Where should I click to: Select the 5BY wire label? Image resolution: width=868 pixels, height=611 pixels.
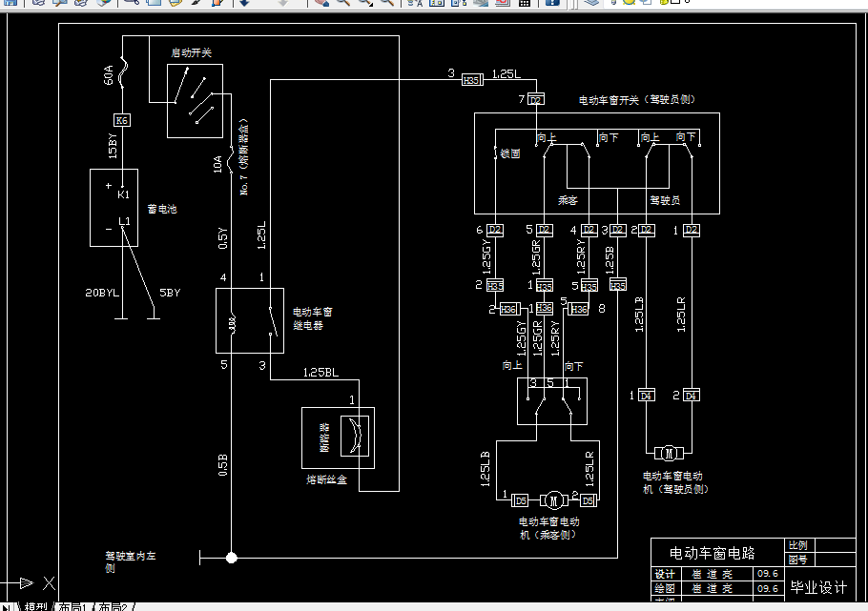point(170,293)
